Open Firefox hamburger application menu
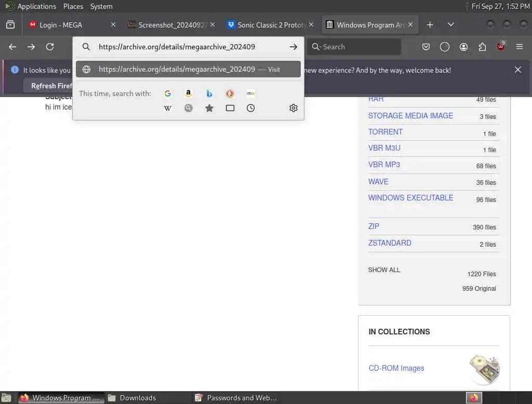This screenshot has width=532, height=404. 520,47
